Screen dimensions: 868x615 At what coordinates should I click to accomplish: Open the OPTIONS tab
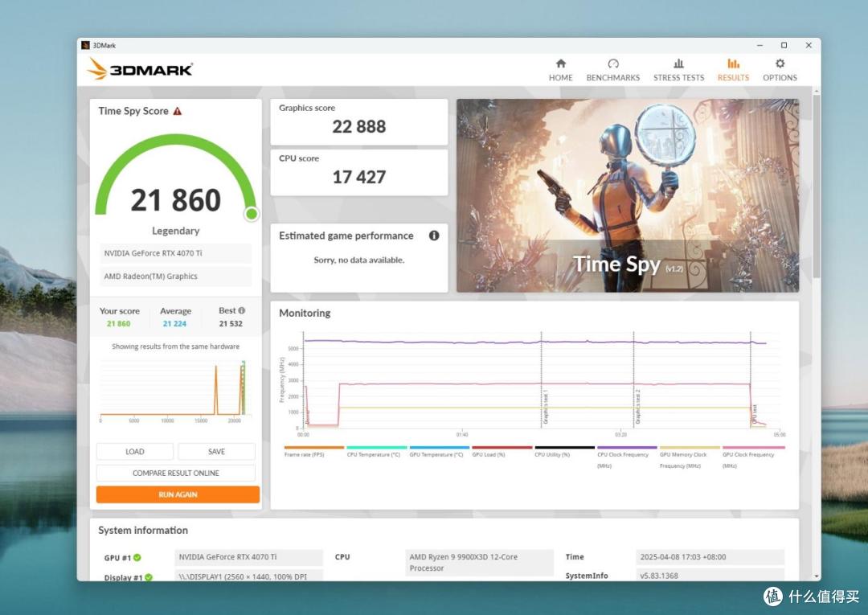pos(780,70)
